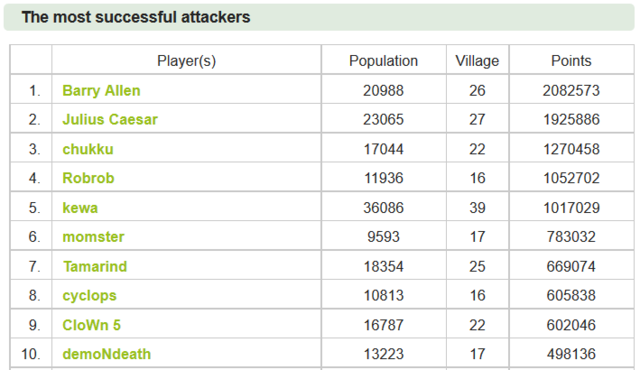
Task: Open CloWn 5 player profile
Action: [x=91, y=325]
